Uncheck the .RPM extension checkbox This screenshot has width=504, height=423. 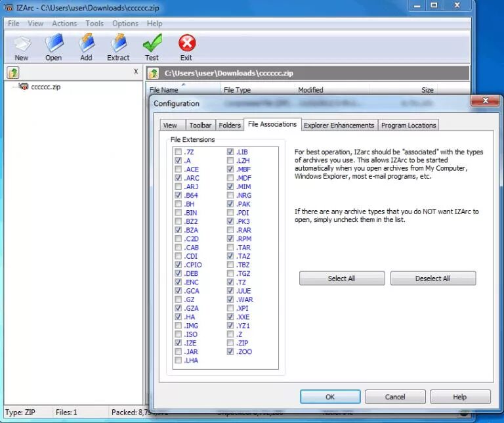click(x=230, y=238)
